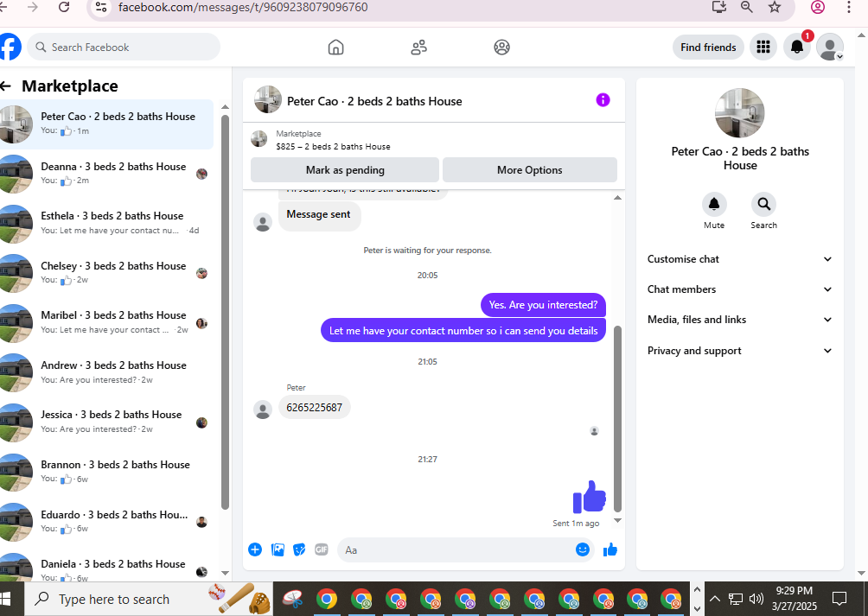The width and height of the screenshot is (868, 616).
Task: Open Chrome three-dot menu
Action: (x=849, y=7)
